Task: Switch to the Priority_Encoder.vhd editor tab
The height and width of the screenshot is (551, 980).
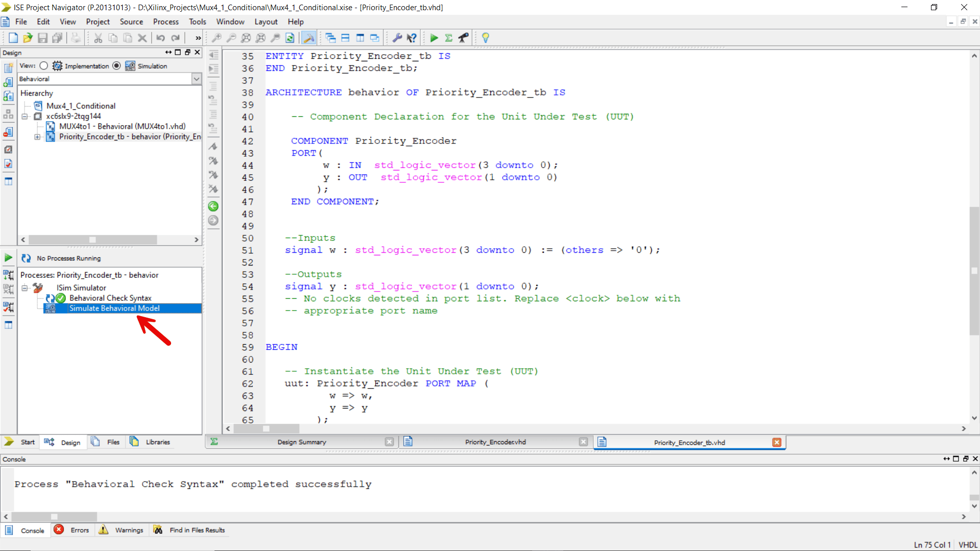Action: [495, 442]
